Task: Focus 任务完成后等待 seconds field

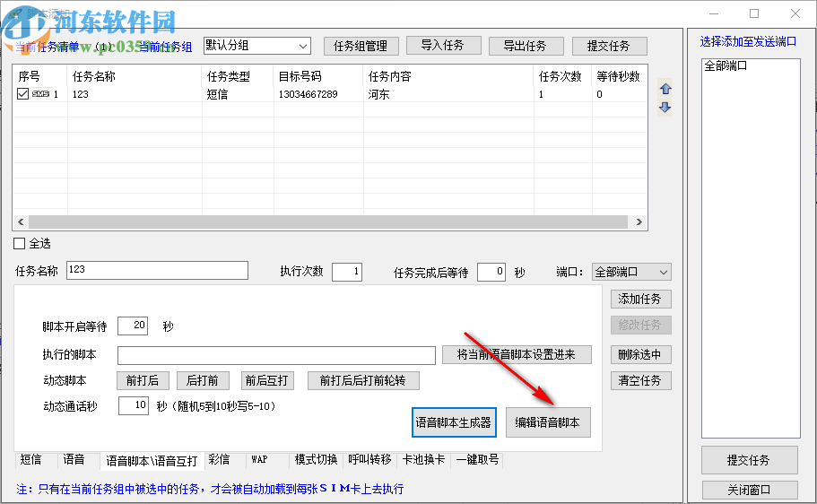Action: tap(491, 272)
